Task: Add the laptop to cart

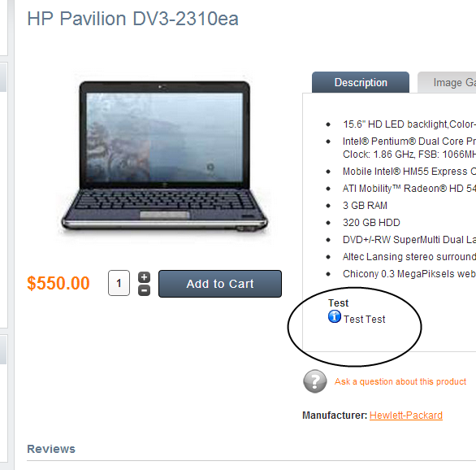Action: click(220, 284)
